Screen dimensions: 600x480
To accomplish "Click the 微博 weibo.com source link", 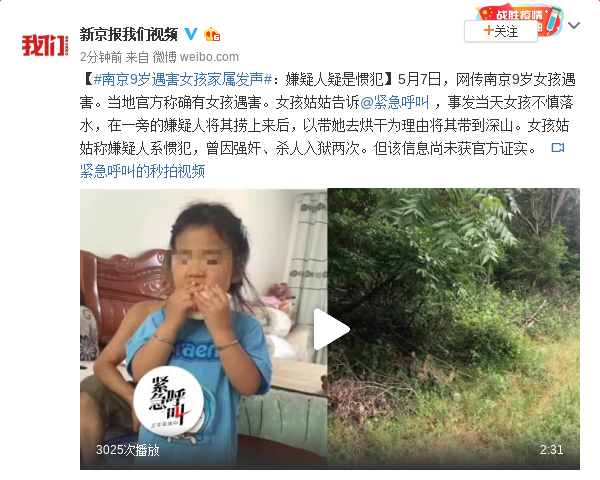I will pos(196,57).
